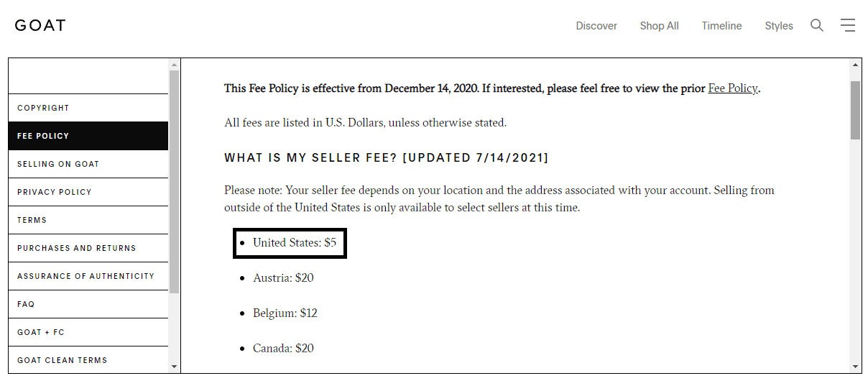The image size is (868, 381).
Task: Open Purchases and Returns section
Action: (x=88, y=248)
